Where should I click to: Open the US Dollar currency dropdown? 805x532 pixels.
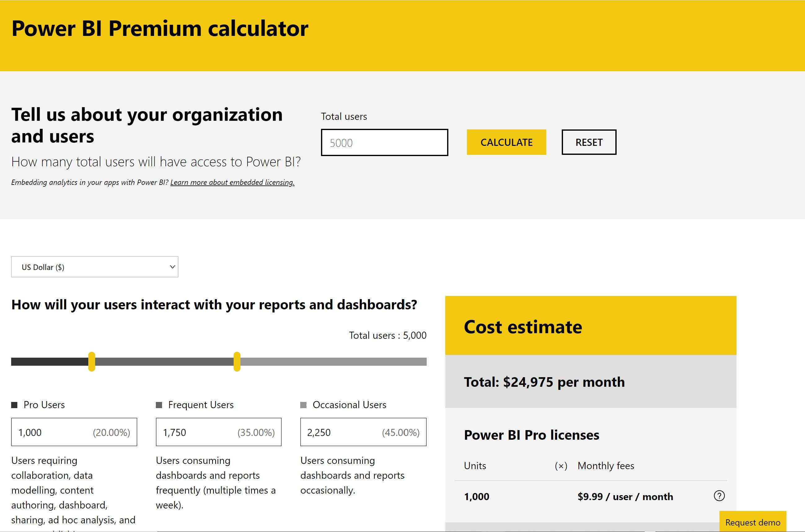tap(95, 267)
